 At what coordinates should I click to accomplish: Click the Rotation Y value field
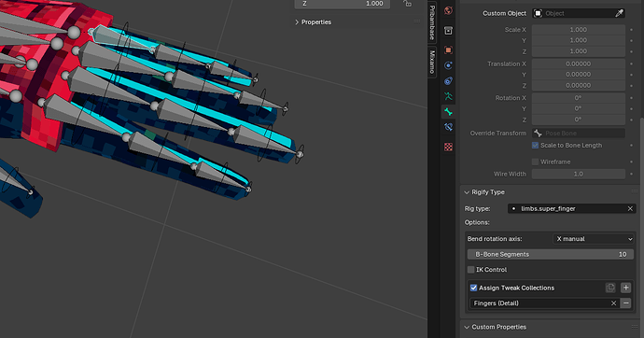click(x=579, y=108)
